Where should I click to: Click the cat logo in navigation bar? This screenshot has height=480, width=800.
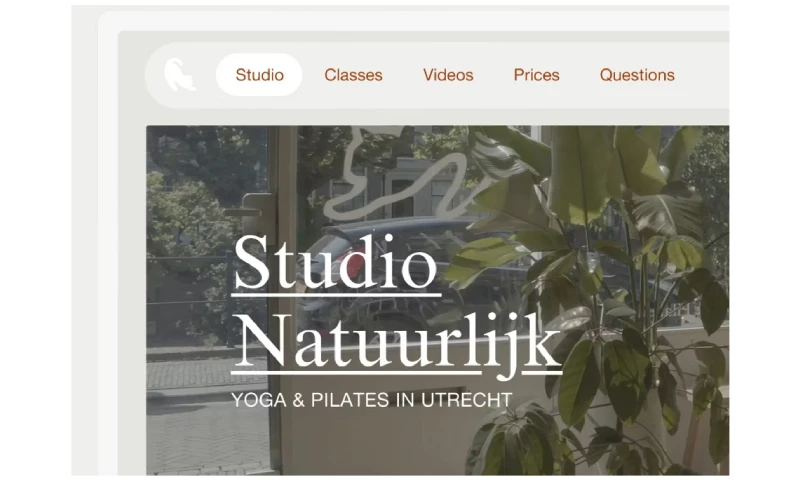180,74
